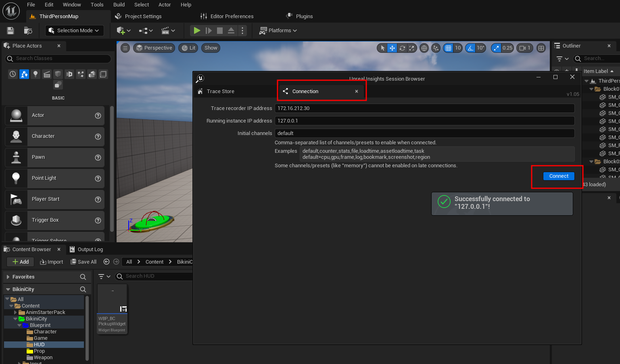Open the Platforms dropdown
The image size is (620, 364).
(278, 31)
